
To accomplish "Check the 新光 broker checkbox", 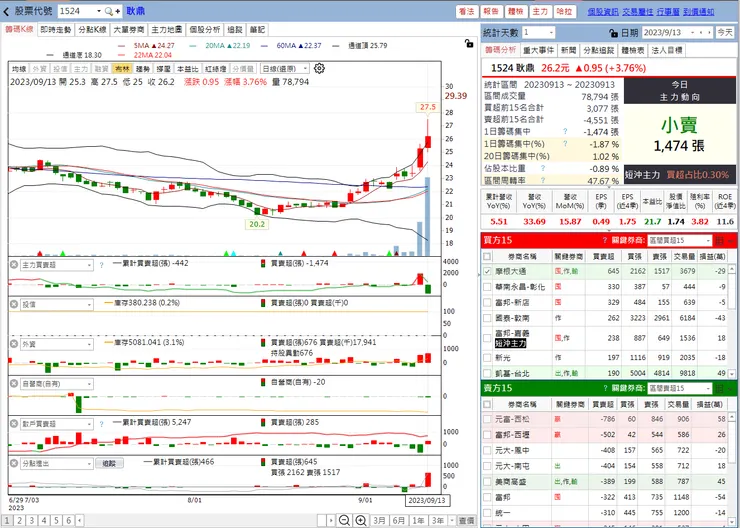I will 487,358.
